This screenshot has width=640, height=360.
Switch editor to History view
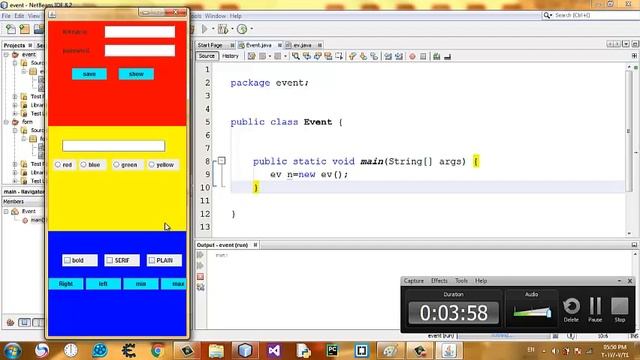[x=230, y=56]
